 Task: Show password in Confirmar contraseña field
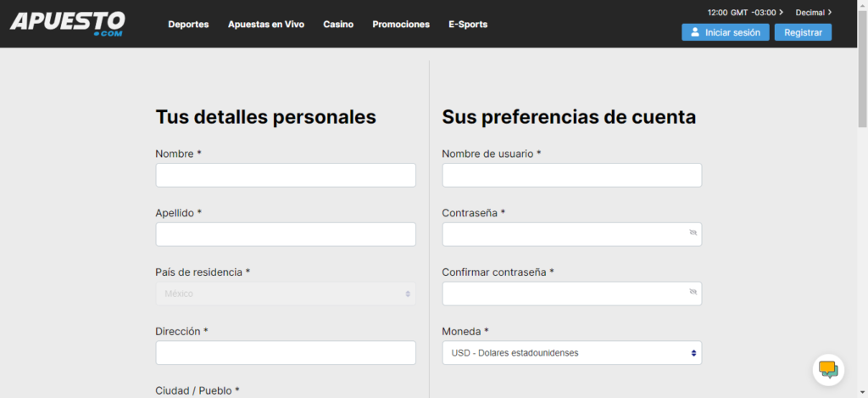[x=693, y=291]
